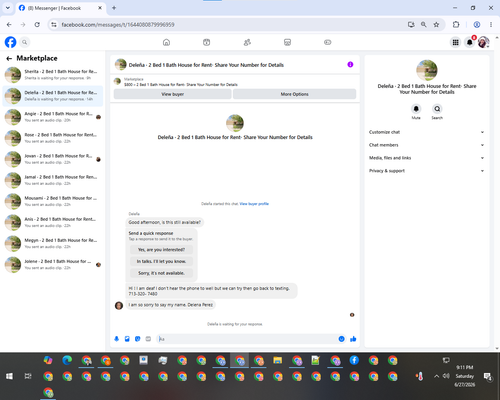Screen dimensions: 500x400
Task: Open the Sherita conversation
Action: coord(53,75)
